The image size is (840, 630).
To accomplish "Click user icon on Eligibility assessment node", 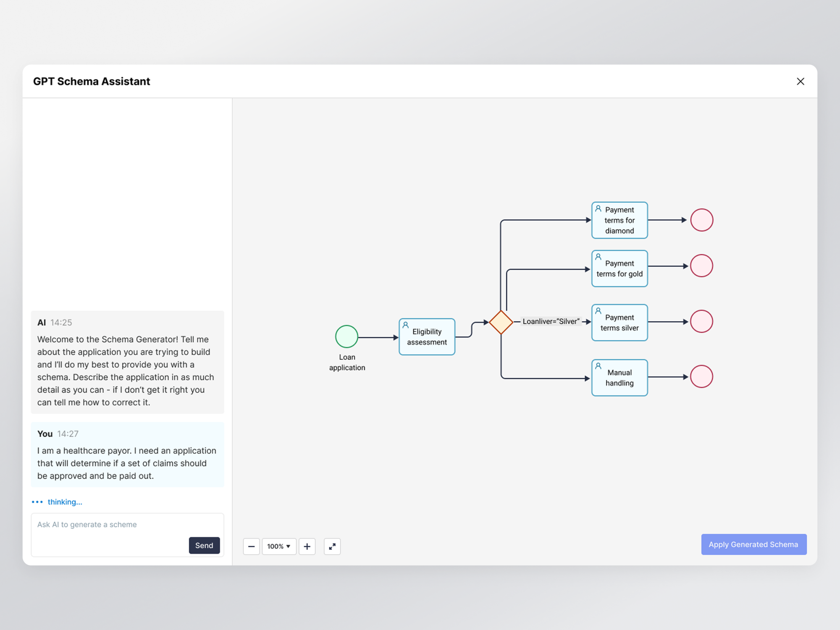I will (406, 325).
